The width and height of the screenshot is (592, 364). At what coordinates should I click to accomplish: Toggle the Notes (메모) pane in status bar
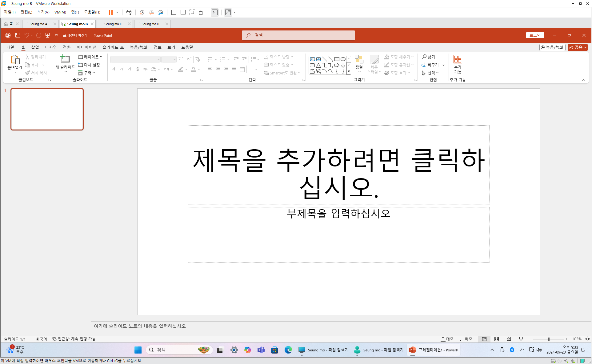coord(447,339)
